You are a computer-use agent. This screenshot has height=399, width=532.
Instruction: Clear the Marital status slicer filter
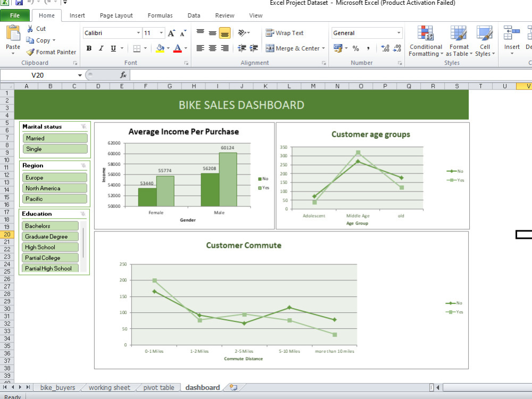[x=84, y=127]
